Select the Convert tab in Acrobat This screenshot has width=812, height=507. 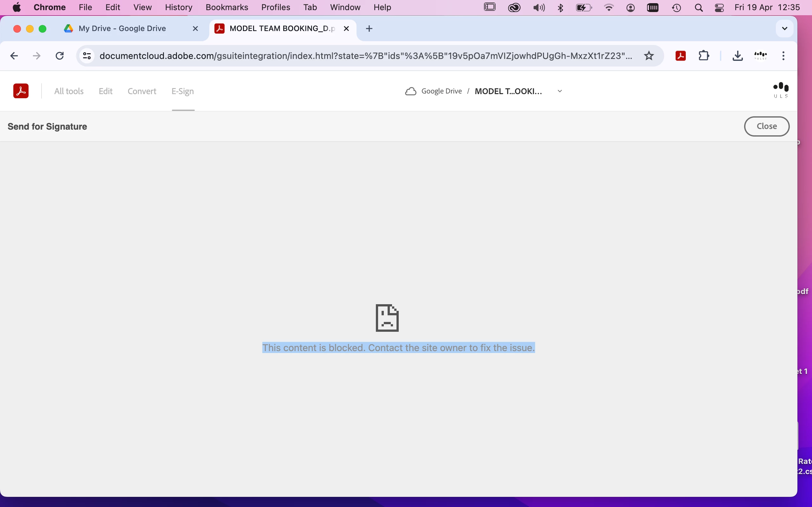point(142,91)
